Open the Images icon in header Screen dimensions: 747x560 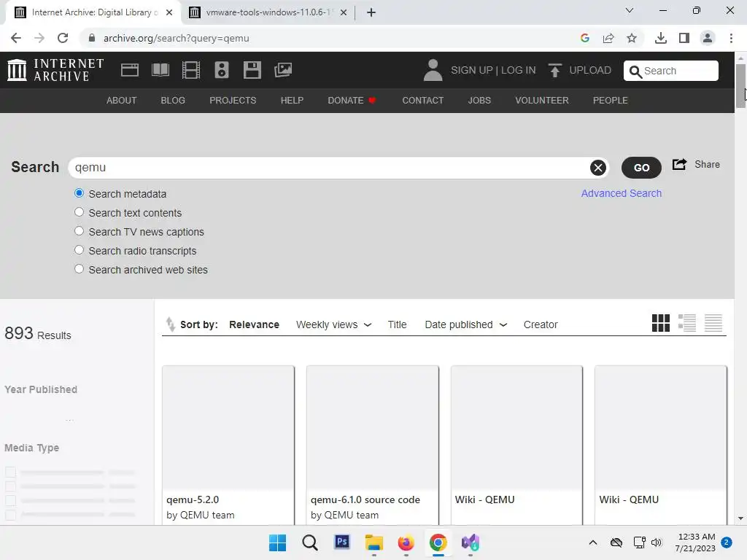[x=283, y=70]
